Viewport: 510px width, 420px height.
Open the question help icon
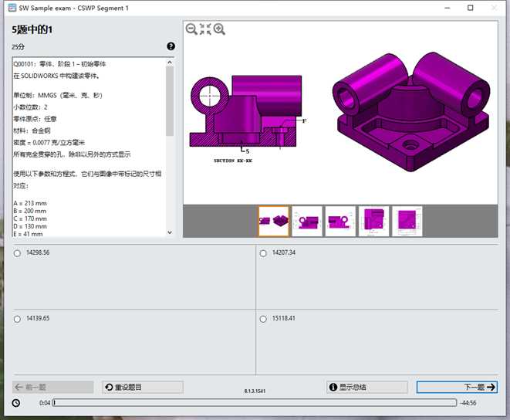pos(171,46)
